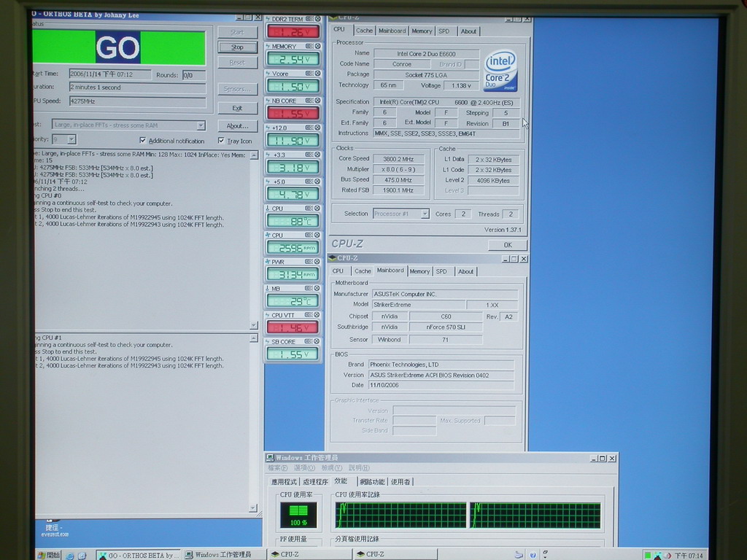Close the +5.0 voltage sensor widget
The width and height of the screenshot is (747, 560).
[318, 182]
